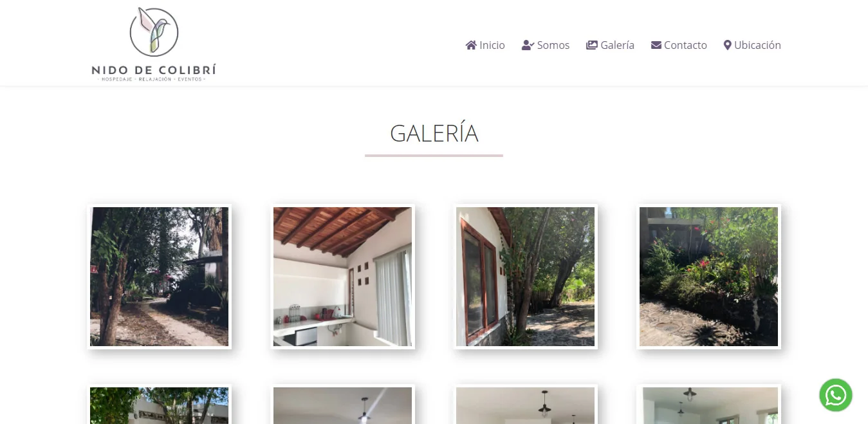
Task: Open the Somos menu item
Action: pos(546,45)
